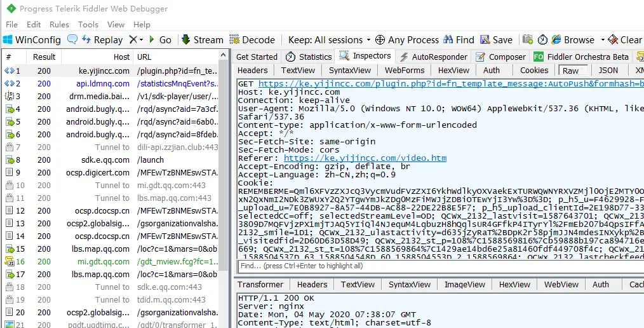Click session 16 JS script icon
The height and width of the screenshot is (328, 644).
(9, 261)
